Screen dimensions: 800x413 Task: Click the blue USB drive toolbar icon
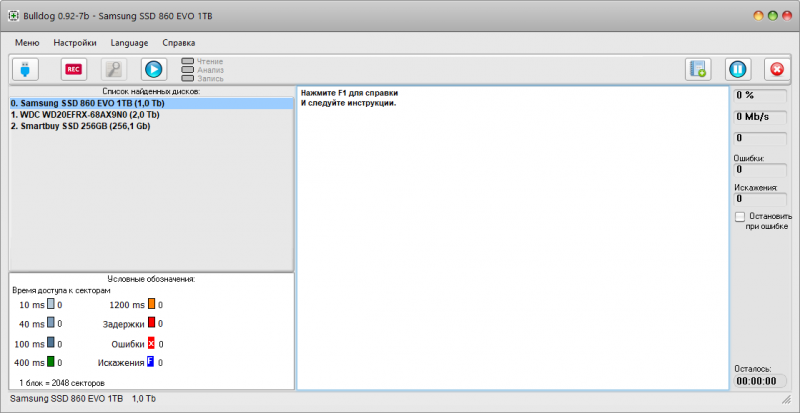click(x=25, y=69)
